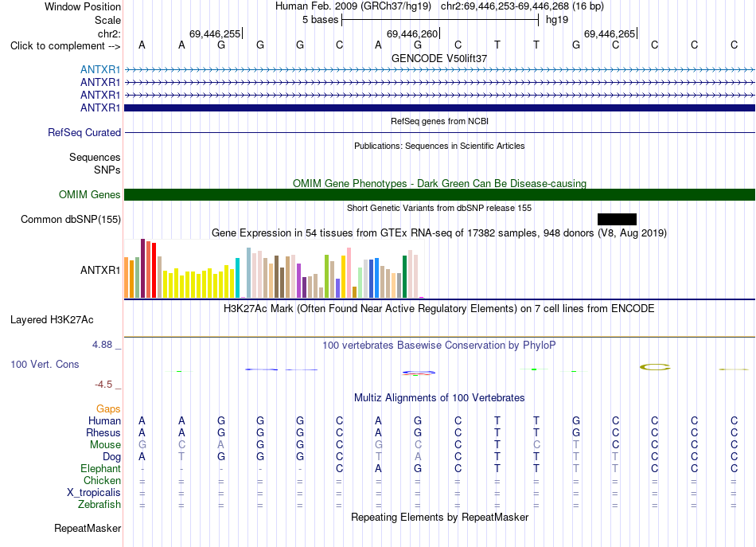The height and width of the screenshot is (547, 756).
Task: Click the cyan bar in GTEx chart
Action: (x=237, y=278)
